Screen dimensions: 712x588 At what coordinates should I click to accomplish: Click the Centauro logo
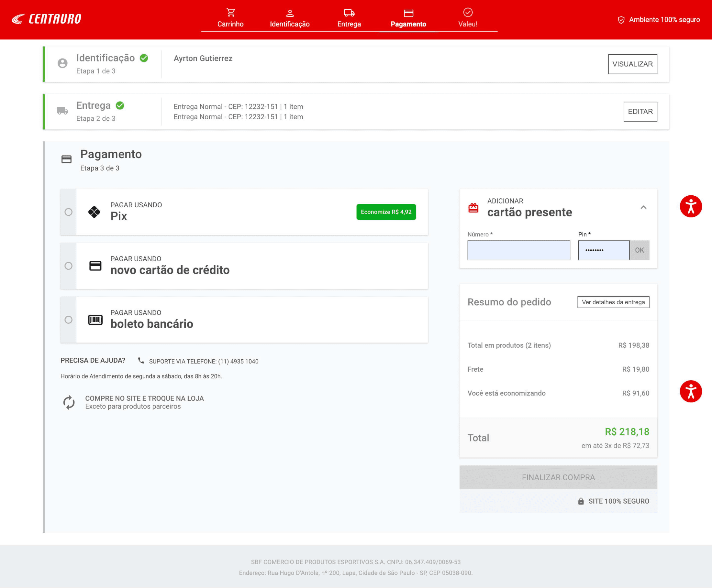(46, 19)
